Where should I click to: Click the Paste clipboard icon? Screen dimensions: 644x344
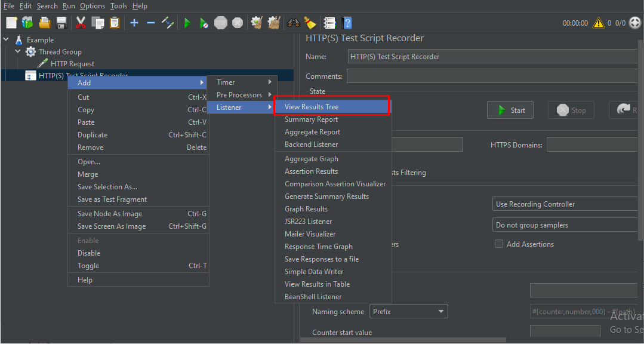115,23
